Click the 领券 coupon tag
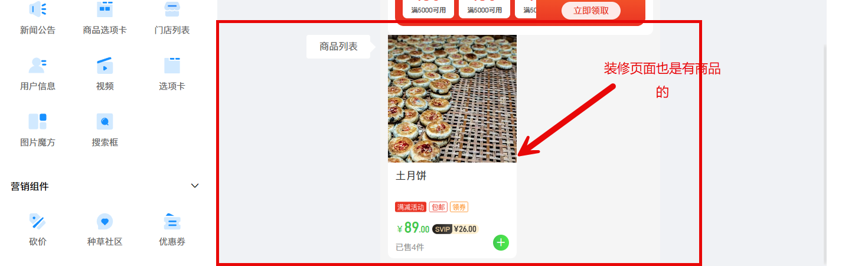 [459, 207]
